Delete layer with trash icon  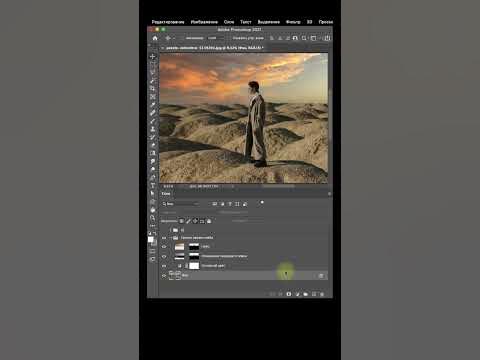(322, 294)
